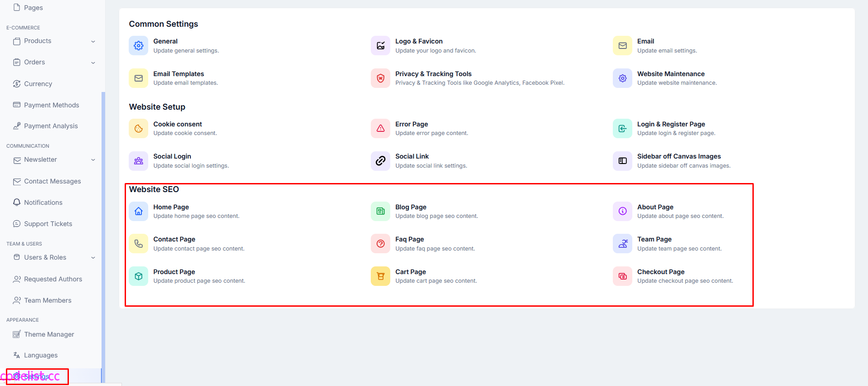The image size is (868, 386).
Task: Click the Website Maintenance gear icon
Action: tap(622, 78)
